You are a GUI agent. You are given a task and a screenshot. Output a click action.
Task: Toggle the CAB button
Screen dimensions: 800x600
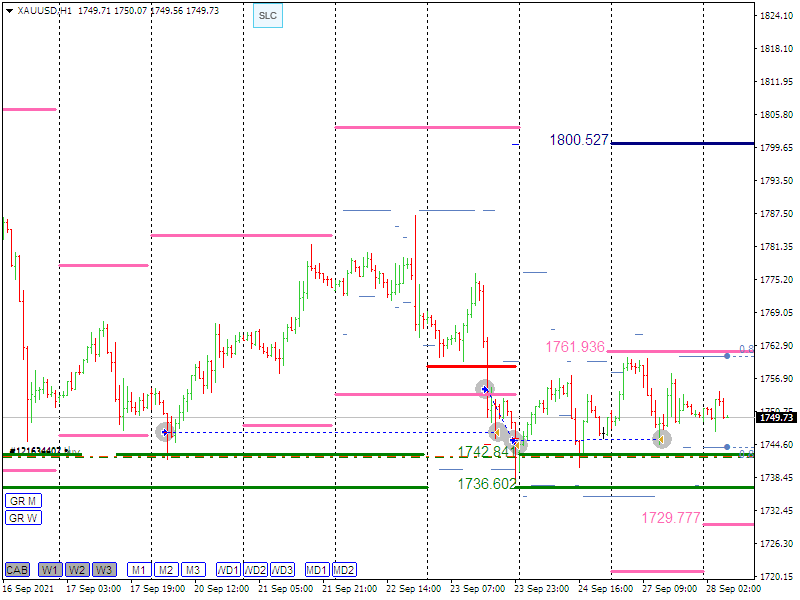[17, 570]
